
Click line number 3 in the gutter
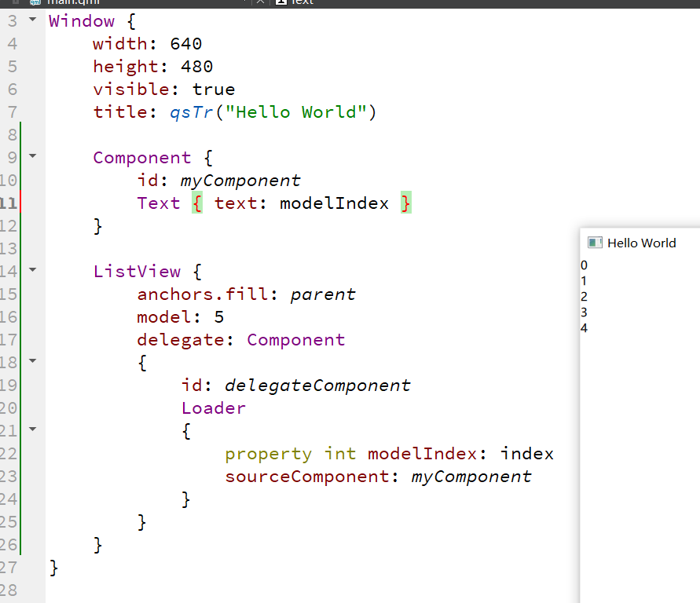click(12, 21)
